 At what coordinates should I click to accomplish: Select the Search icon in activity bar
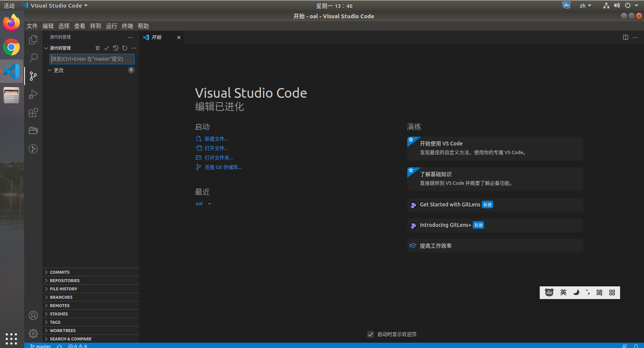(33, 58)
